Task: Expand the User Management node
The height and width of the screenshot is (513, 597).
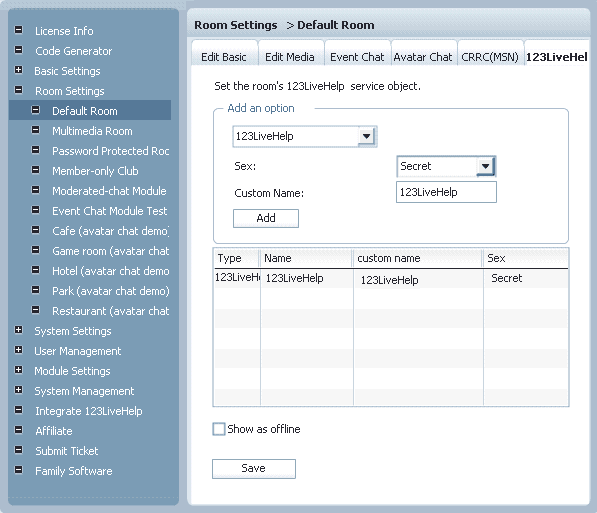Action: 18,350
